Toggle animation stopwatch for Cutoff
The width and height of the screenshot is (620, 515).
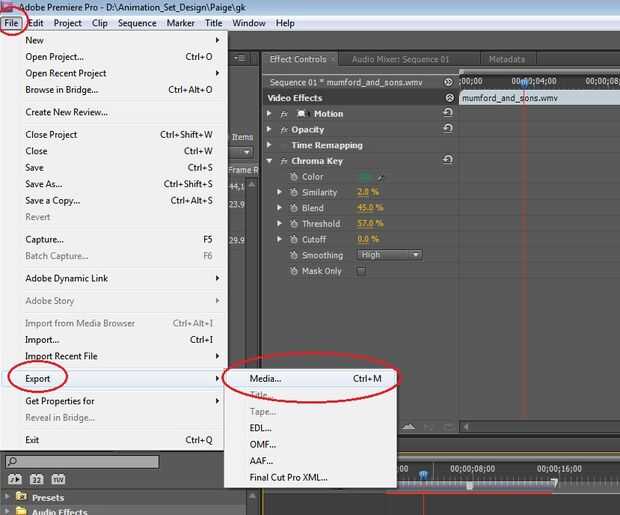tap(294, 239)
